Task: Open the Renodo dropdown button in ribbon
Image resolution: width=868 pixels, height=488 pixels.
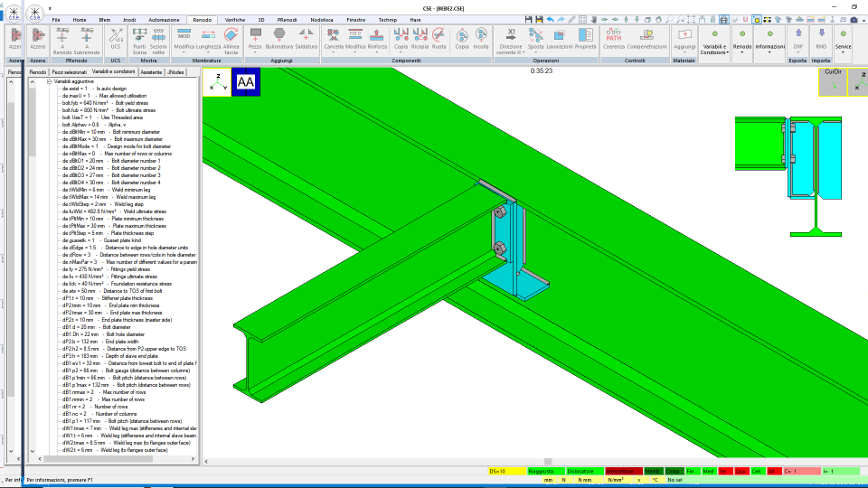Action: click(741, 42)
